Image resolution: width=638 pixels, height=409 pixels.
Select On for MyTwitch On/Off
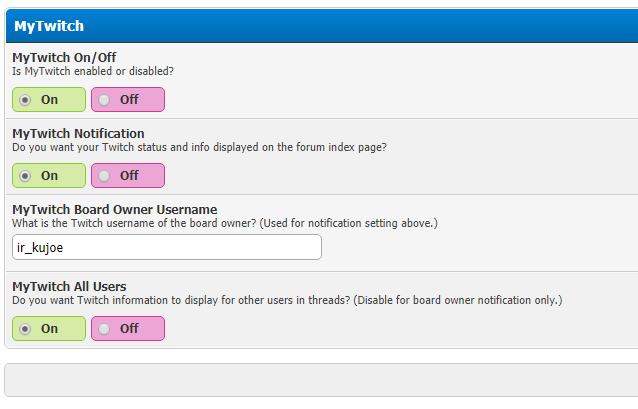[26, 100]
